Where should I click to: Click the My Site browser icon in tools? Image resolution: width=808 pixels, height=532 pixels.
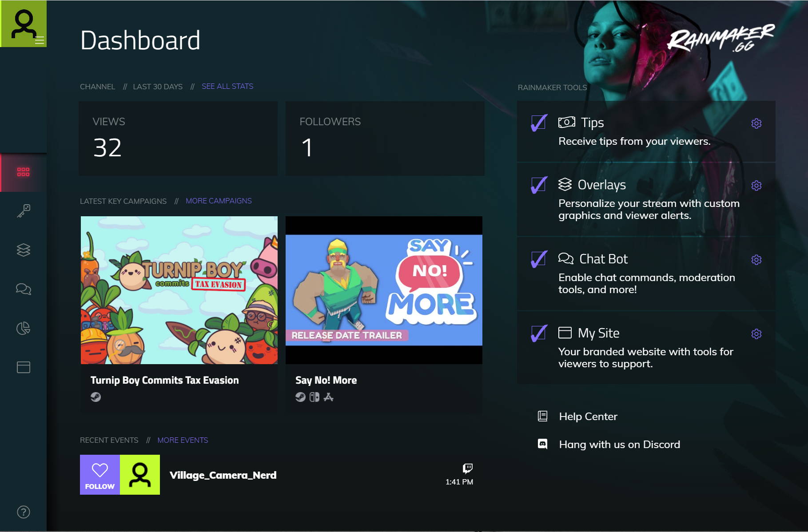point(565,333)
